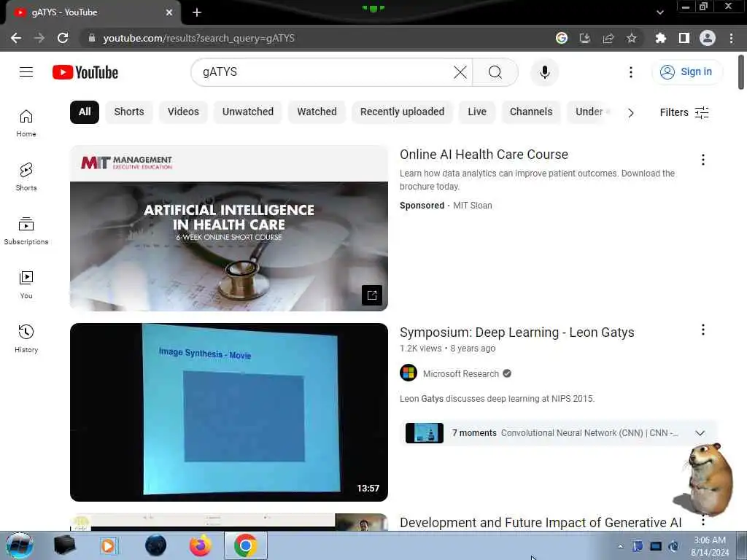Open the Filters panel
The width and height of the screenshot is (747, 560).
[684, 112]
